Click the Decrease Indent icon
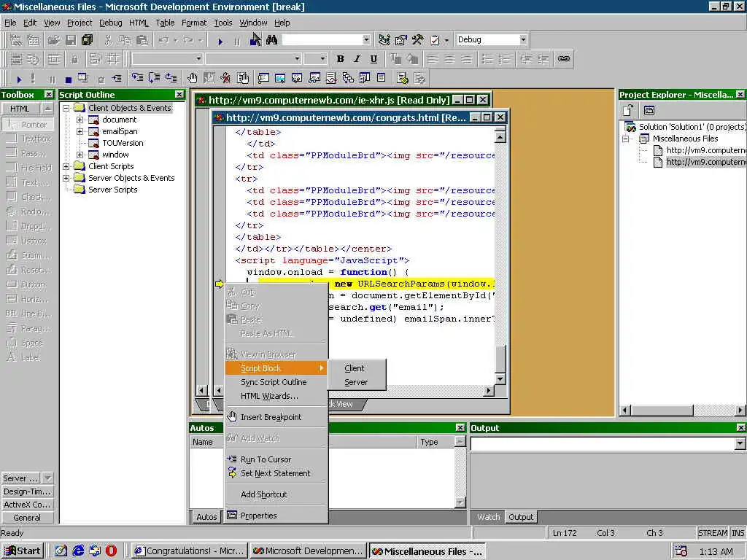 click(526, 58)
